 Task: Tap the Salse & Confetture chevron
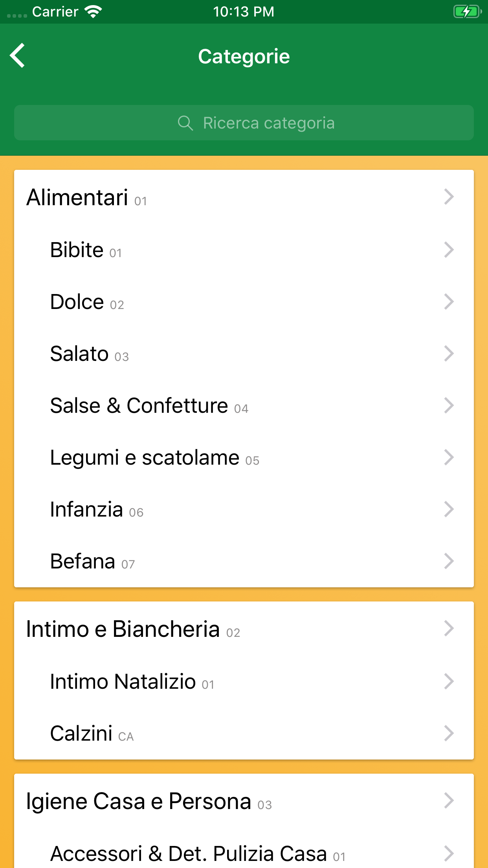(x=449, y=405)
